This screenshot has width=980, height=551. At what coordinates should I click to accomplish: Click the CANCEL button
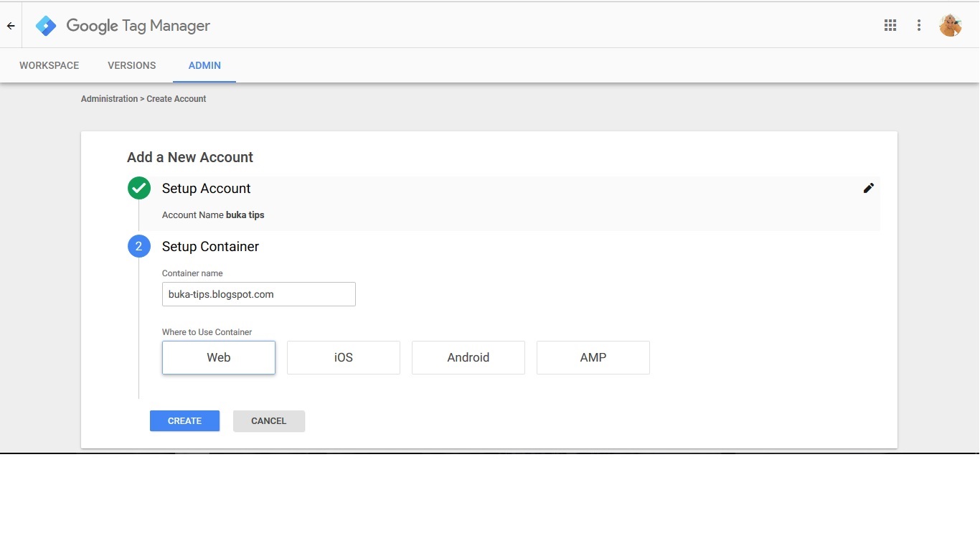(268, 420)
